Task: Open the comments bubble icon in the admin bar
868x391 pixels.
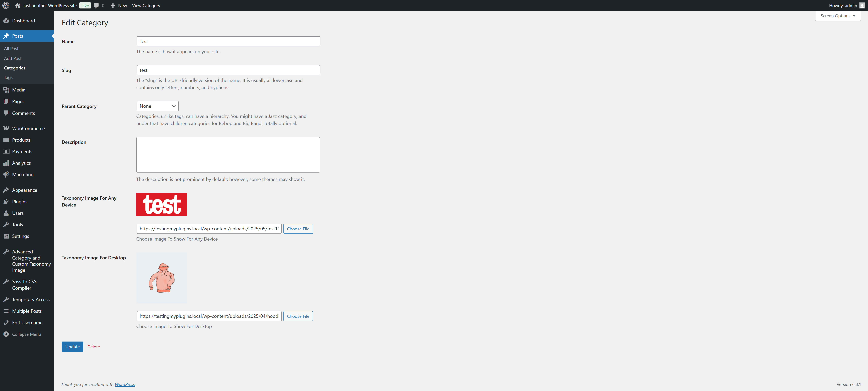Action: (x=97, y=5)
